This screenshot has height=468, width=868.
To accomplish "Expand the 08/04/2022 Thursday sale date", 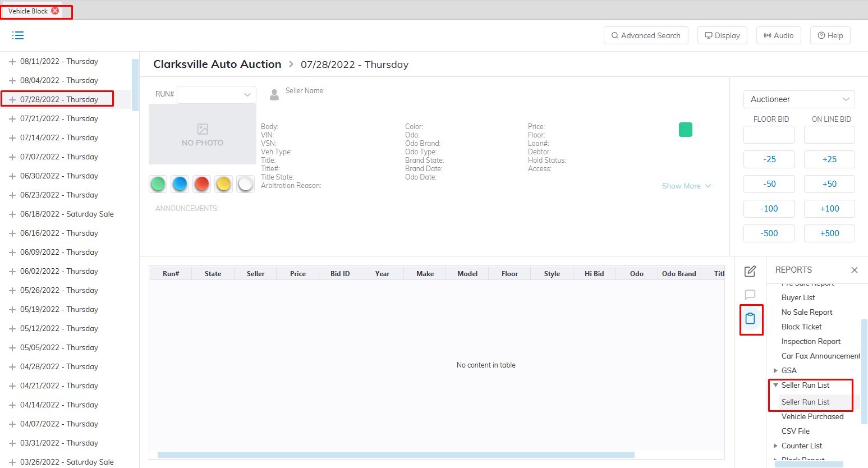I will point(12,81).
